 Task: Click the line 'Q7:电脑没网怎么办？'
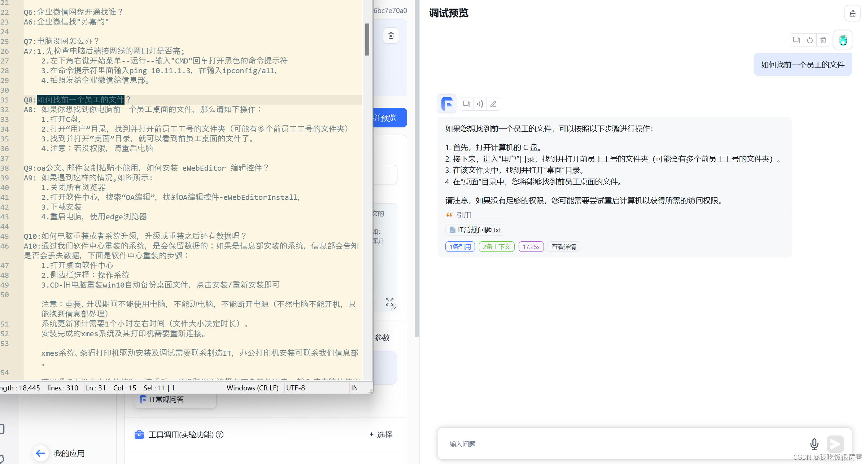(x=61, y=41)
